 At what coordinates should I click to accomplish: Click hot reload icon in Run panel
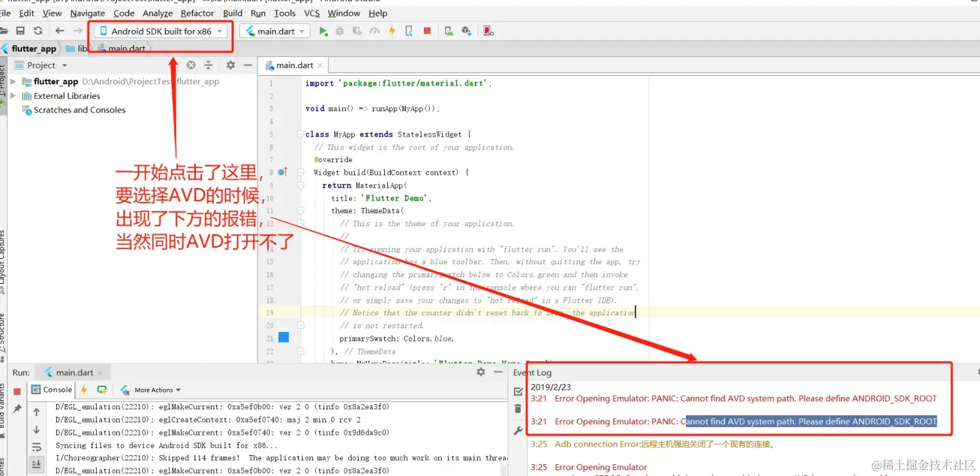(x=84, y=390)
